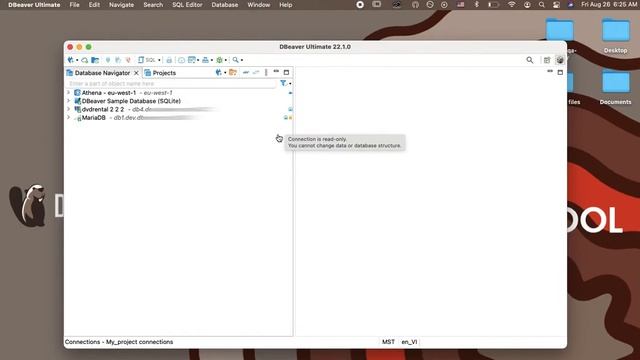
Task: Click the Connect plug toolbar icon
Action: (108, 60)
